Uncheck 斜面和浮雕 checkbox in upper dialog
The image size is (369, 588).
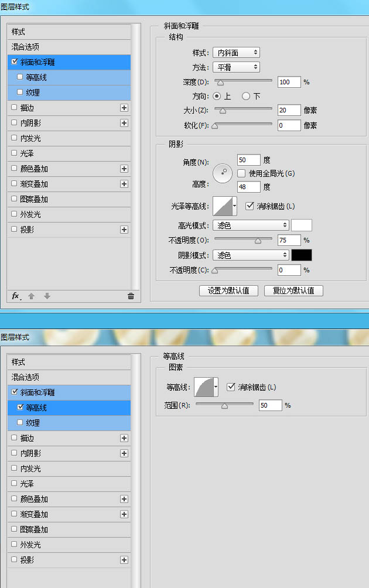click(x=15, y=61)
